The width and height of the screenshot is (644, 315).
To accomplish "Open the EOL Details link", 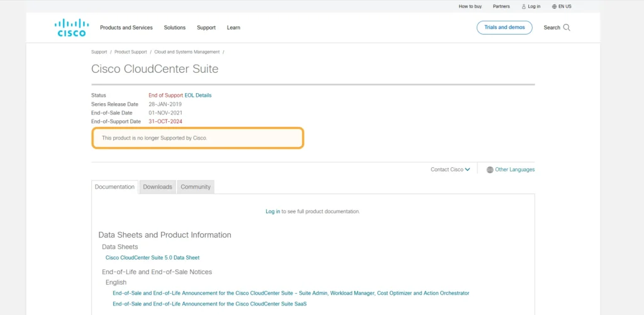I will click(x=198, y=96).
